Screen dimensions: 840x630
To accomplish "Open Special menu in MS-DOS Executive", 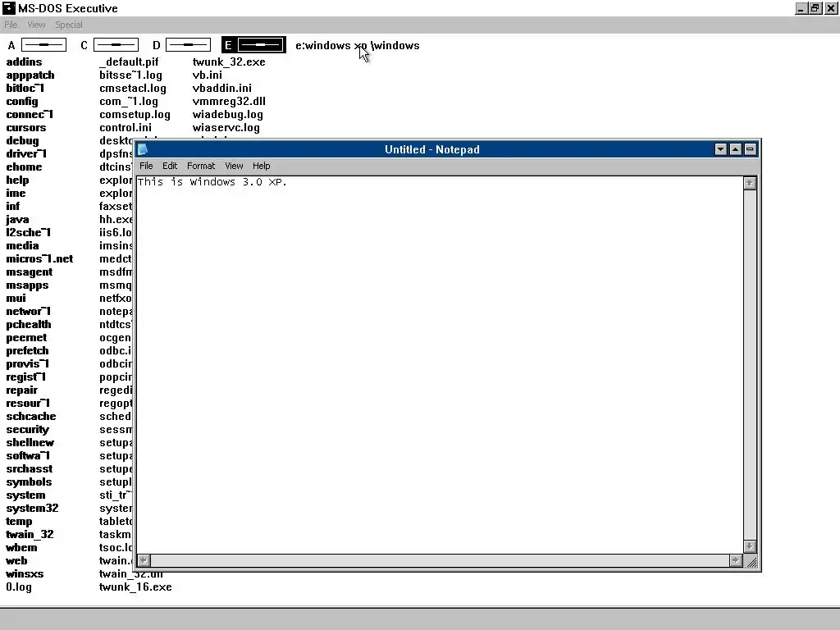I will [69, 25].
